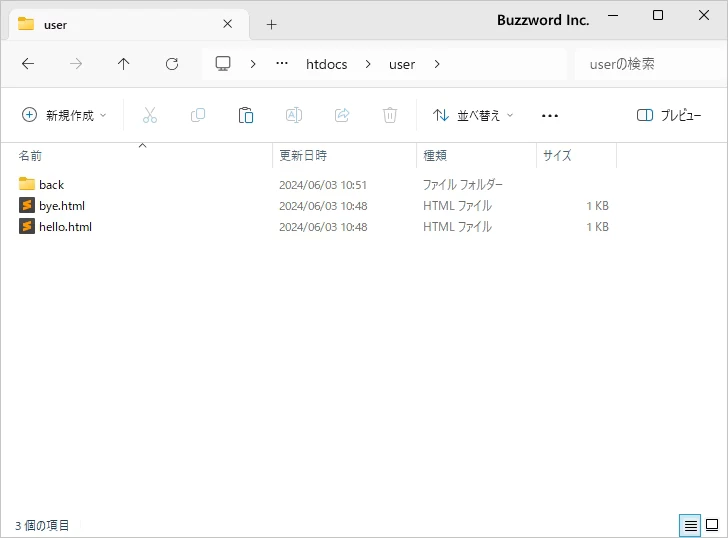Click the Cut scissors icon
This screenshot has height=538, width=728.
(x=150, y=115)
